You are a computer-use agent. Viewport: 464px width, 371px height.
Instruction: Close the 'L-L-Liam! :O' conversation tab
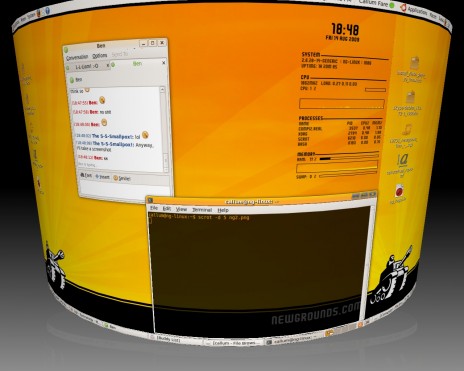108,66
